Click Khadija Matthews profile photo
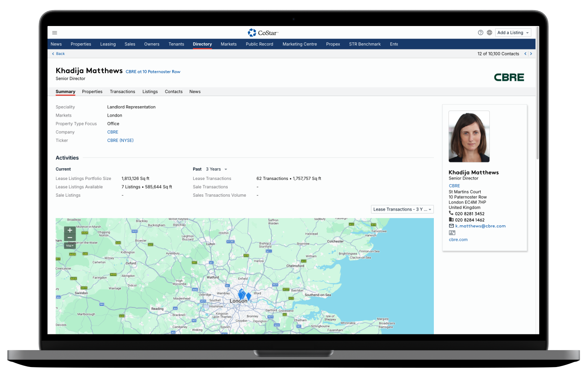Image resolution: width=588 pixels, height=375 pixels. pos(469,136)
